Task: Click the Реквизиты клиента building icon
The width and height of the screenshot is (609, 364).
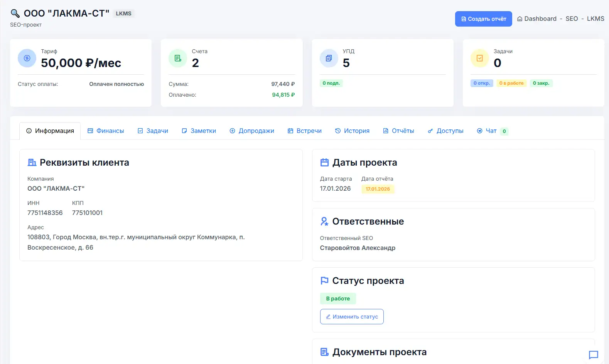Action: coord(32,163)
